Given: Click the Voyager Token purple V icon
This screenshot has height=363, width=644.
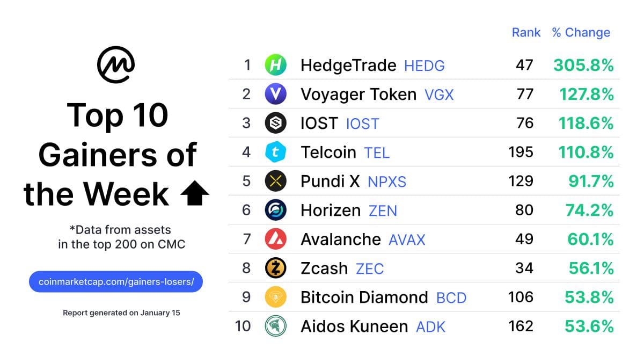Looking at the screenshot, I should (x=276, y=94).
